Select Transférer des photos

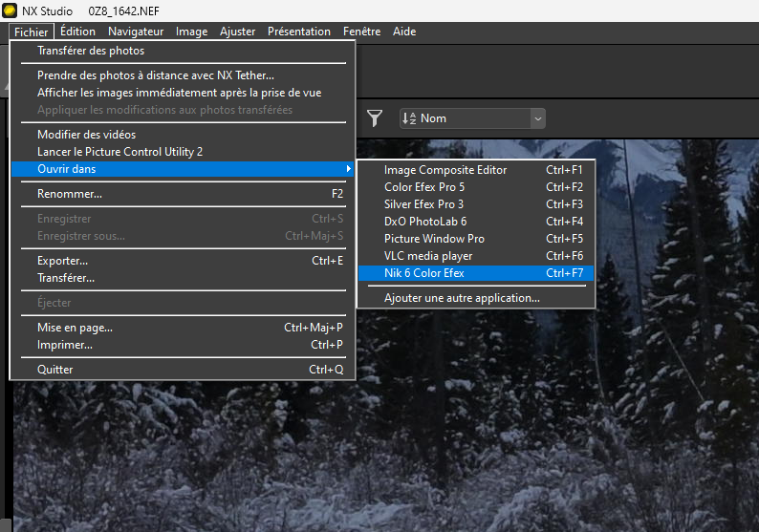(91, 51)
